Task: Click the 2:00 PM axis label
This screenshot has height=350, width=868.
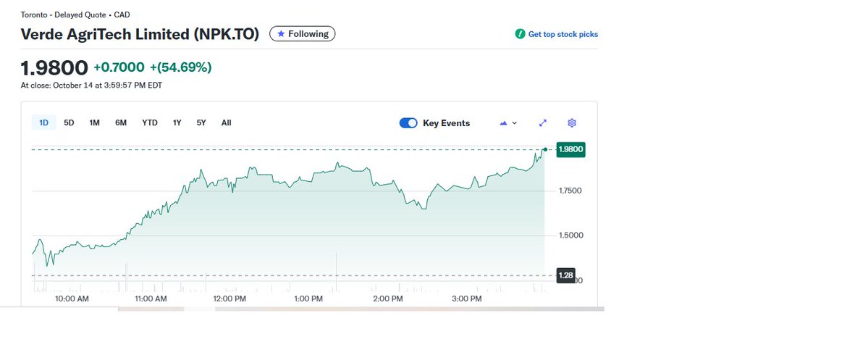Action: pyautogui.click(x=388, y=299)
